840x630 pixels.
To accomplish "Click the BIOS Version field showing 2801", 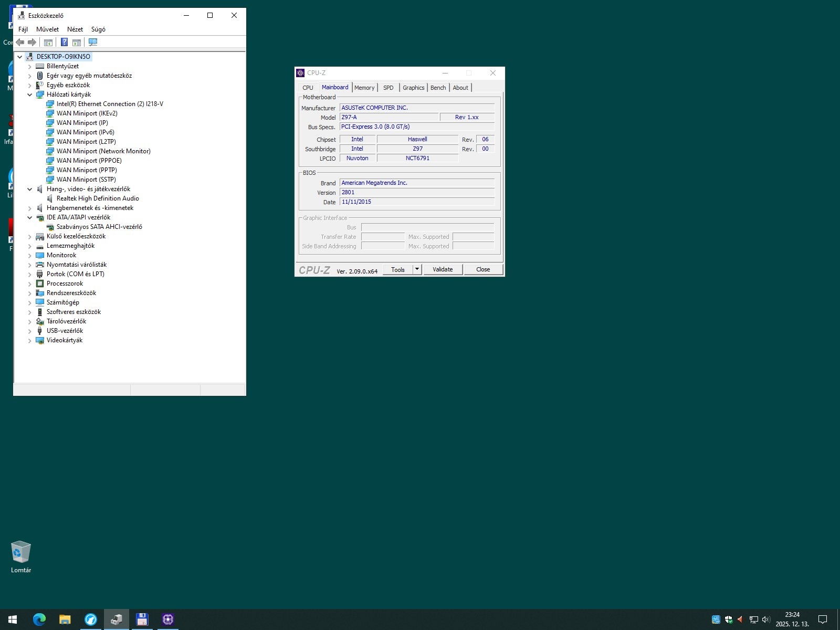I will pos(417,192).
